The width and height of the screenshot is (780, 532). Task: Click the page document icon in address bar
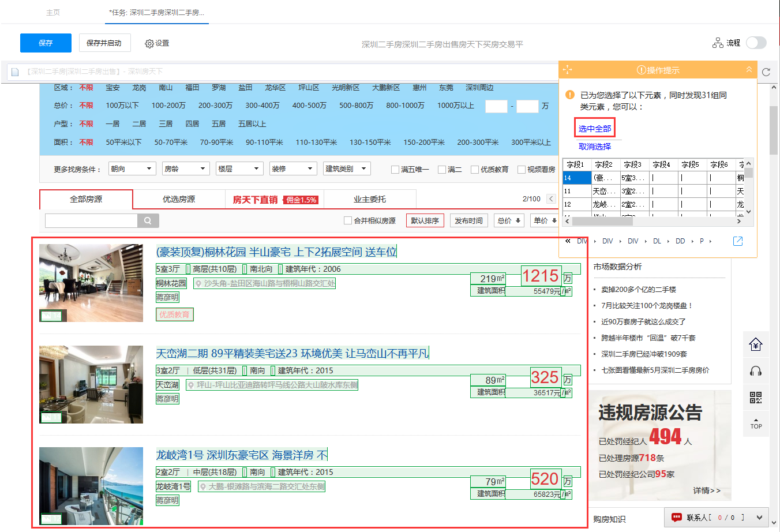(14, 72)
